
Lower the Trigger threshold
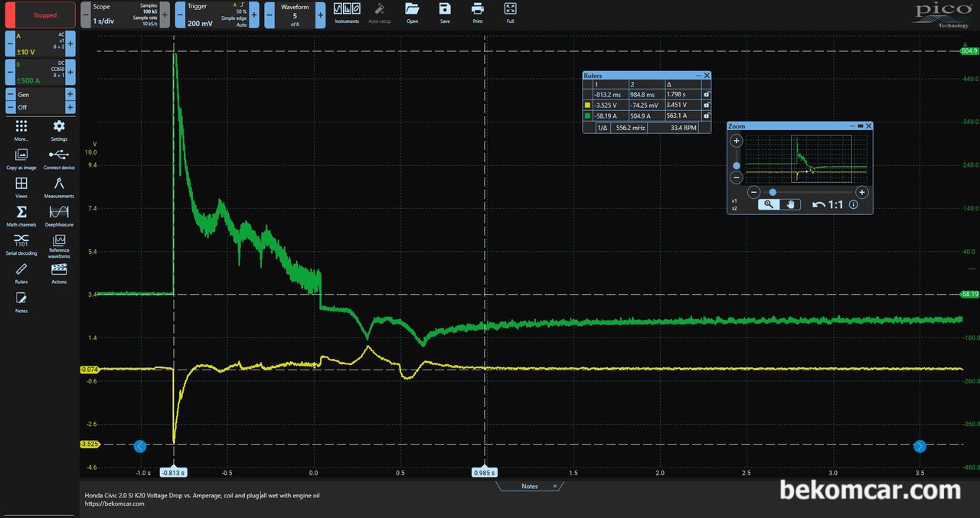(180, 15)
